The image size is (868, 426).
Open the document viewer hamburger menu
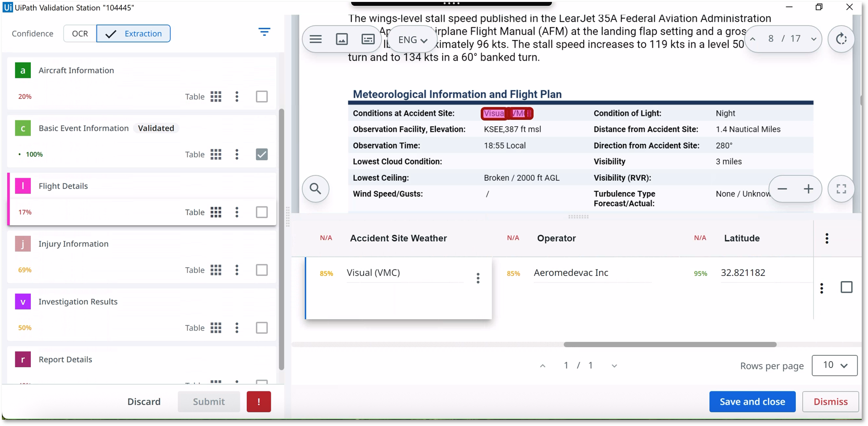pos(316,39)
